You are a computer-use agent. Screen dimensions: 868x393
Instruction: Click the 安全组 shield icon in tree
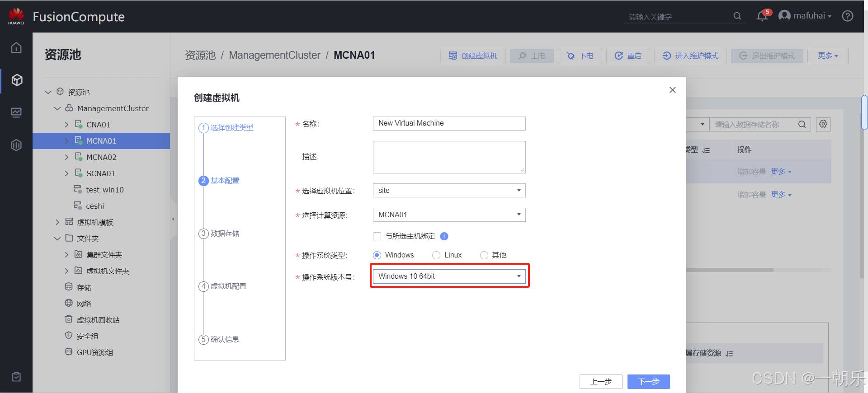pos(69,336)
